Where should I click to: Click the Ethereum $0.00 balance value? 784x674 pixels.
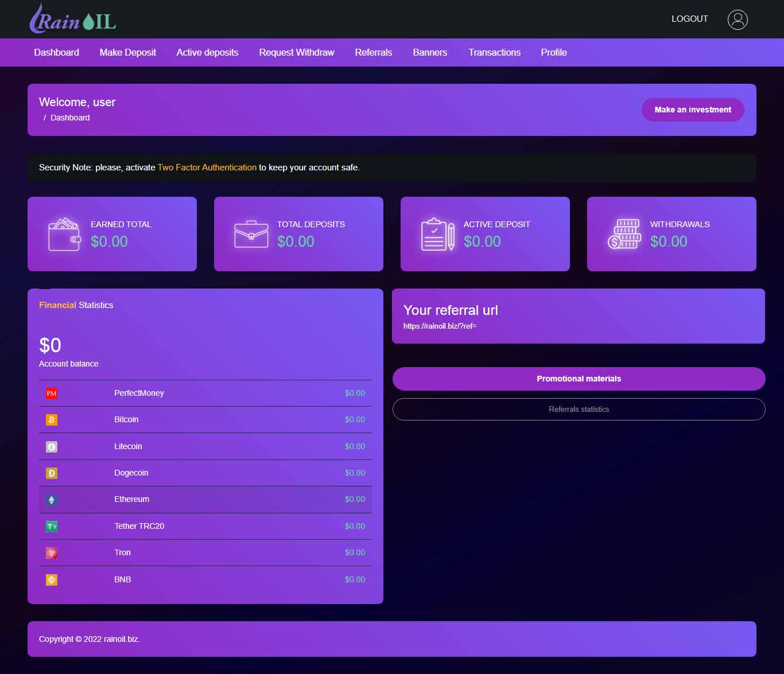355,499
